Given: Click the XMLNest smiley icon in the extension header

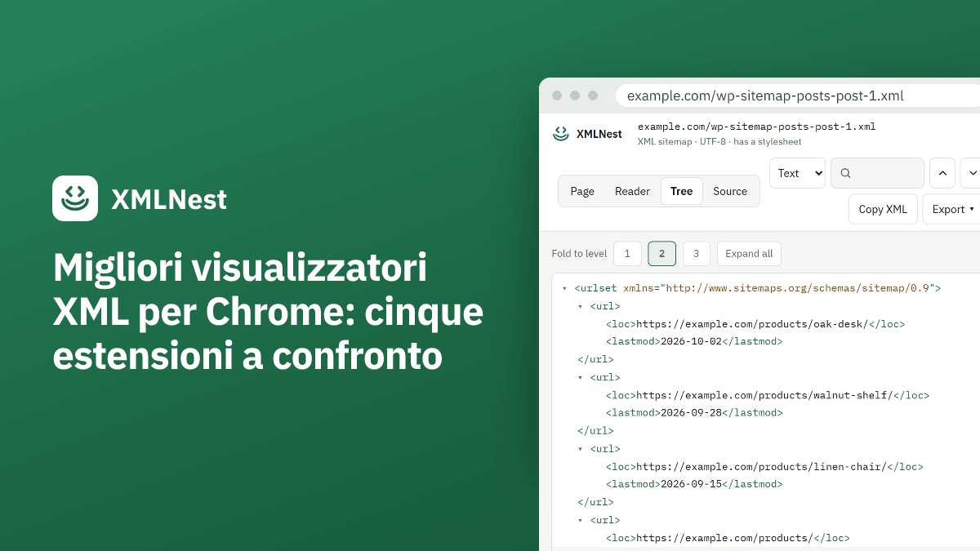Looking at the screenshot, I should [560, 134].
